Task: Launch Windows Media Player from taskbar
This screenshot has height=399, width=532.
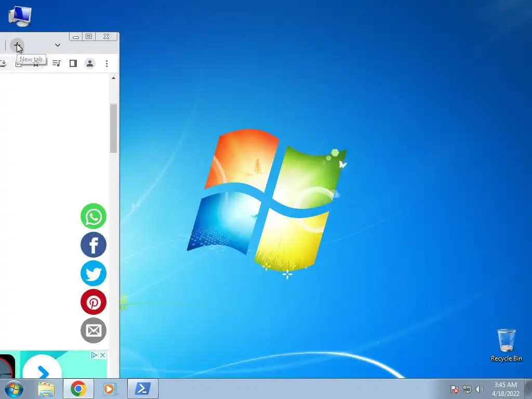Action: click(x=110, y=389)
